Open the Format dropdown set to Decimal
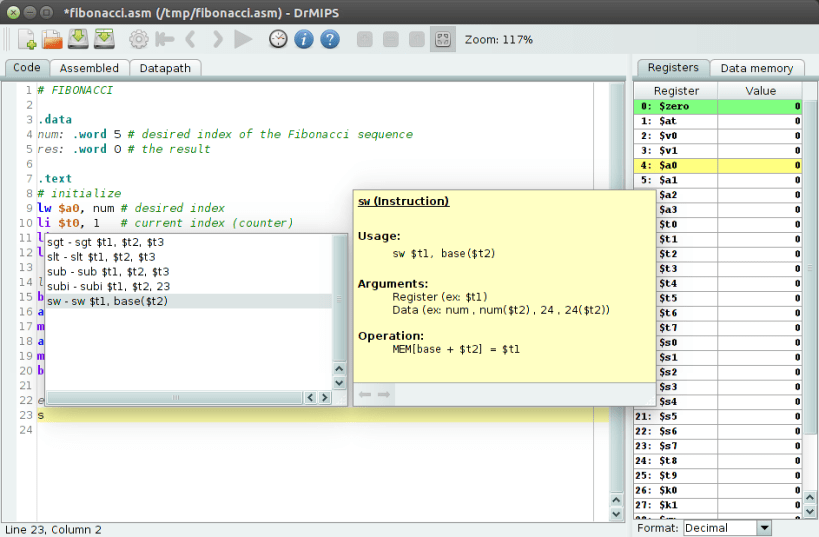Viewport: 819px width, 537px height. pyautogui.click(x=727, y=528)
